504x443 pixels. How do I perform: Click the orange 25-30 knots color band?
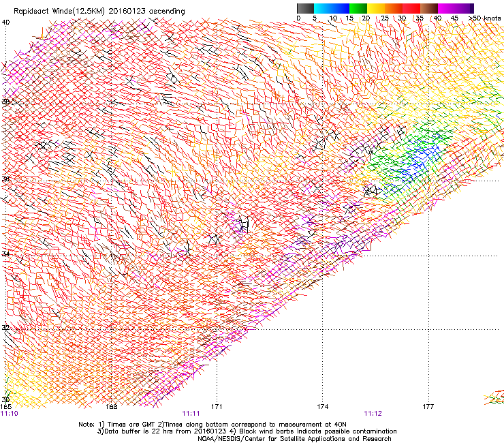[x=394, y=8]
